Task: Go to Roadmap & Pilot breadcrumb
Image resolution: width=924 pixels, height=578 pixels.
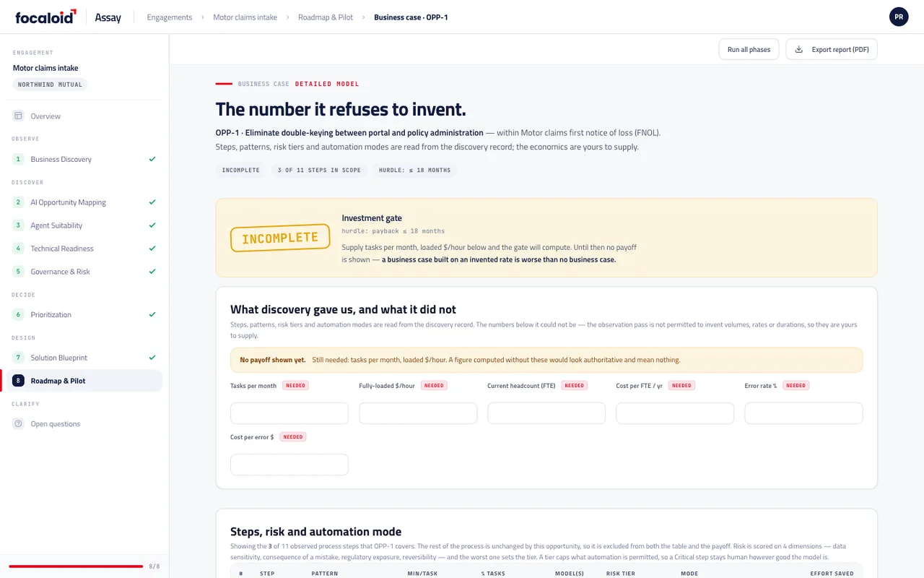Action: pos(326,17)
